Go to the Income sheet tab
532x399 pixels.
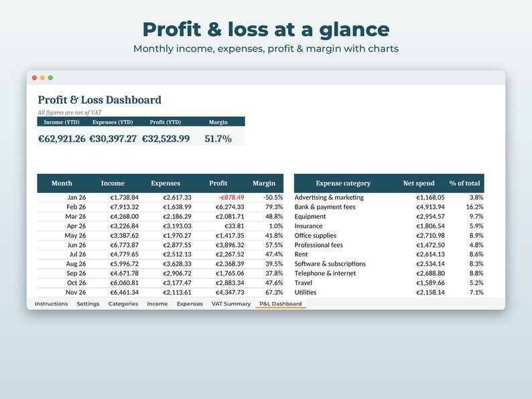point(157,304)
